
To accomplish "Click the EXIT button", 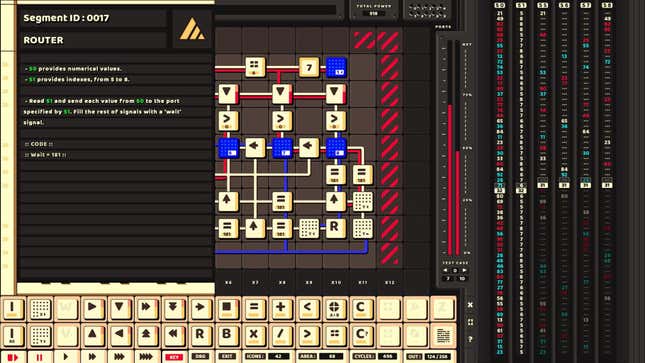I will pyautogui.click(x=227, y=357).
